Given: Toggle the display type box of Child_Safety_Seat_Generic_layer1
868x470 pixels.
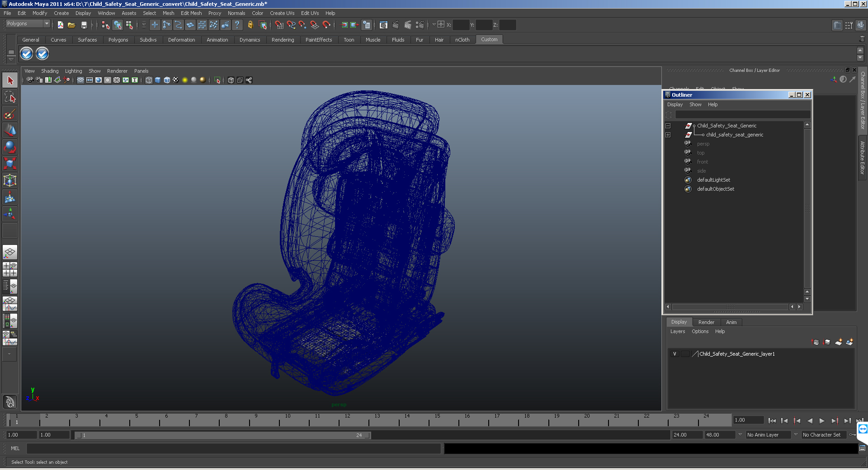Looking at the screenshot, I should coord(685,354).
